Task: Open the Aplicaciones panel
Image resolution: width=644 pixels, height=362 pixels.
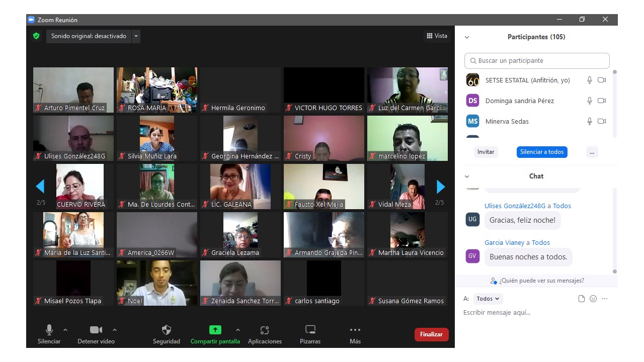Action: [265, 334]
